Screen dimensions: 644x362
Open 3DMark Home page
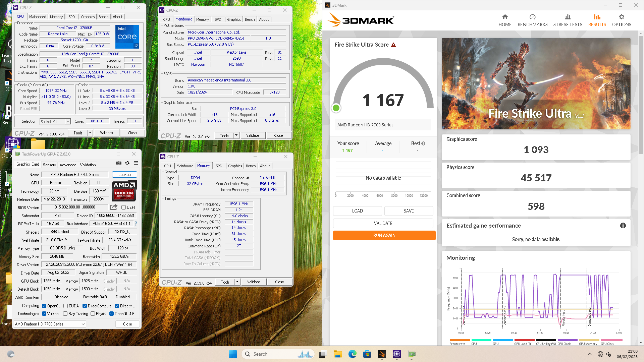pyautogui.click(x=505, y=20)
